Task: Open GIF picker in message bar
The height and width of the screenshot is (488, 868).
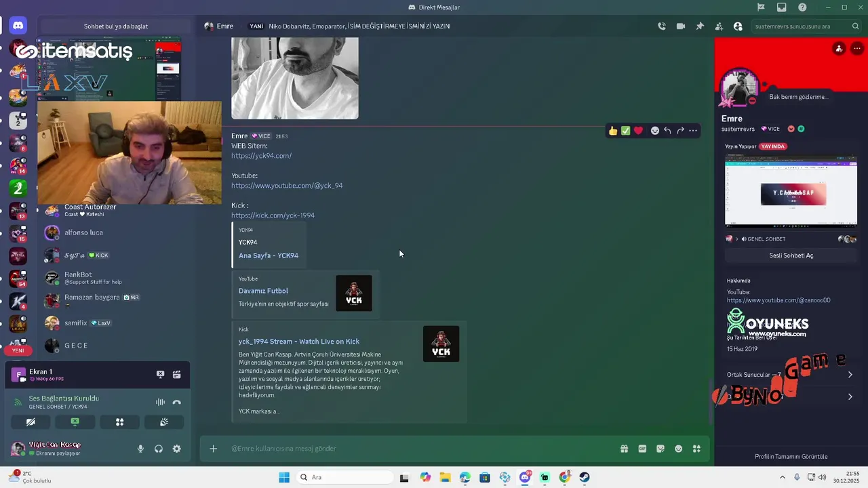Action: tap(642, 449)
